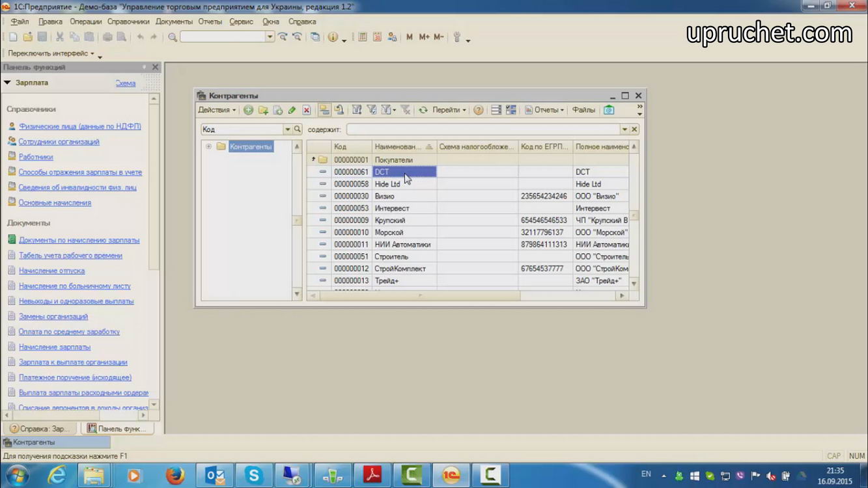Click the Move to another group icon
The width and height of the screenshot is (868, 488).
pyautogui.click(x=339, y=110)
